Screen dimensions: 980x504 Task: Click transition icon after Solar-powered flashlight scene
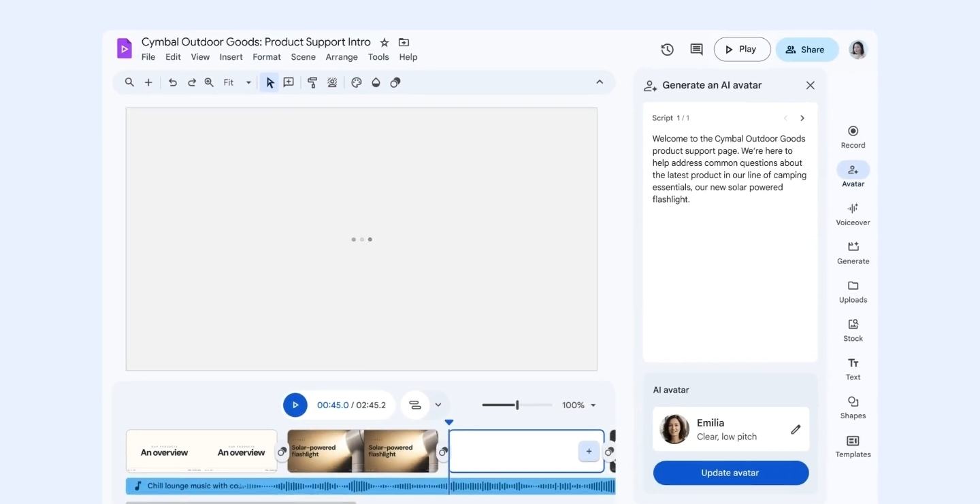[x=443, y=452]
